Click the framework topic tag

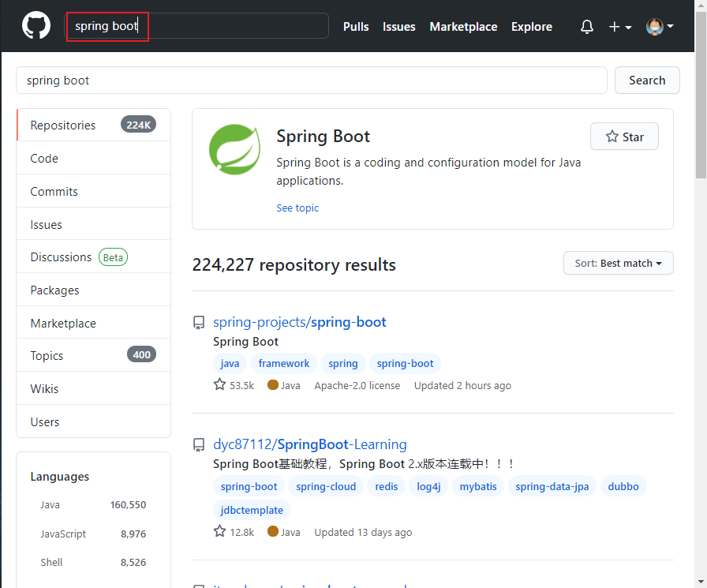(283, 363)
